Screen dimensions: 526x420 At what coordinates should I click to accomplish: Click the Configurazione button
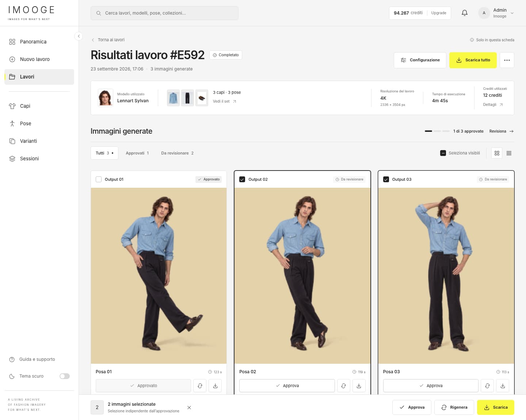point(420,60)
